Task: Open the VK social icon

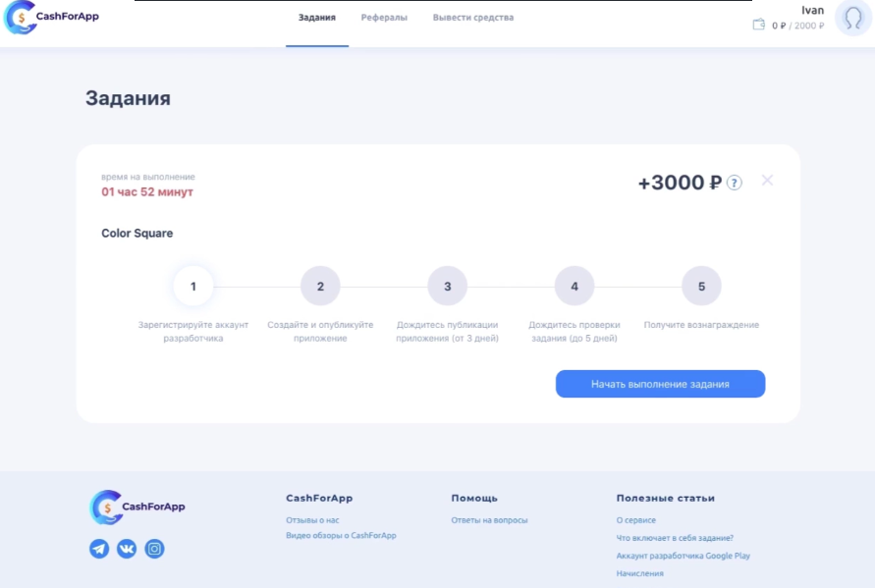Action: [127, 549]
